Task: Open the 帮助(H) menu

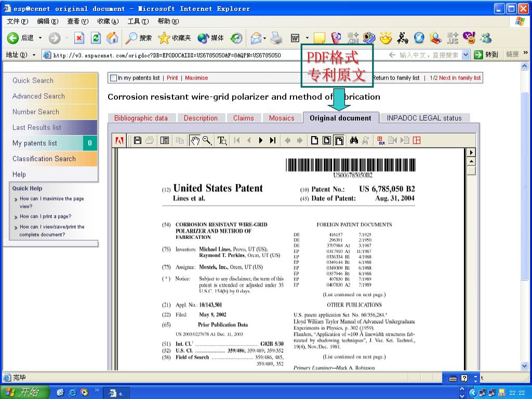Action: [x=168, y=21]
